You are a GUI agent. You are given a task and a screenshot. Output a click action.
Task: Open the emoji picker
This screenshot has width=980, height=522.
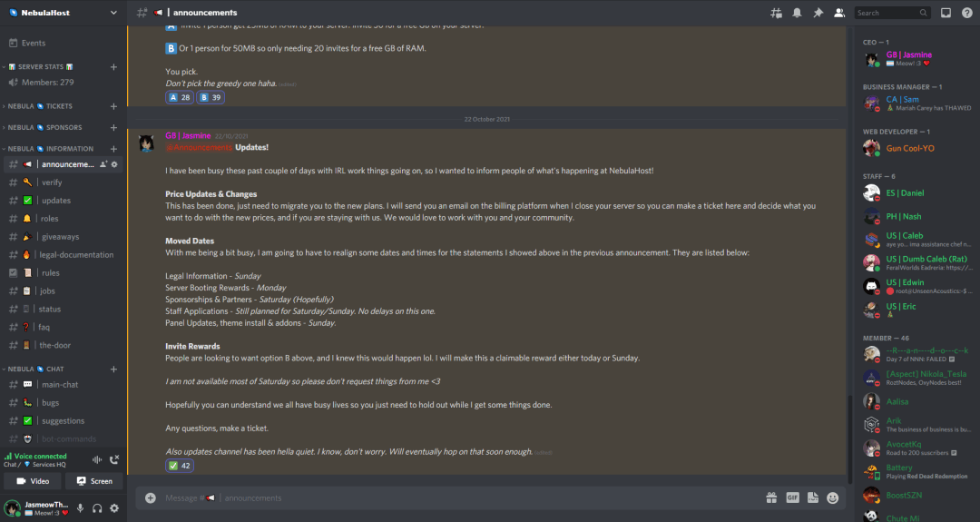(x=833, y=497)
